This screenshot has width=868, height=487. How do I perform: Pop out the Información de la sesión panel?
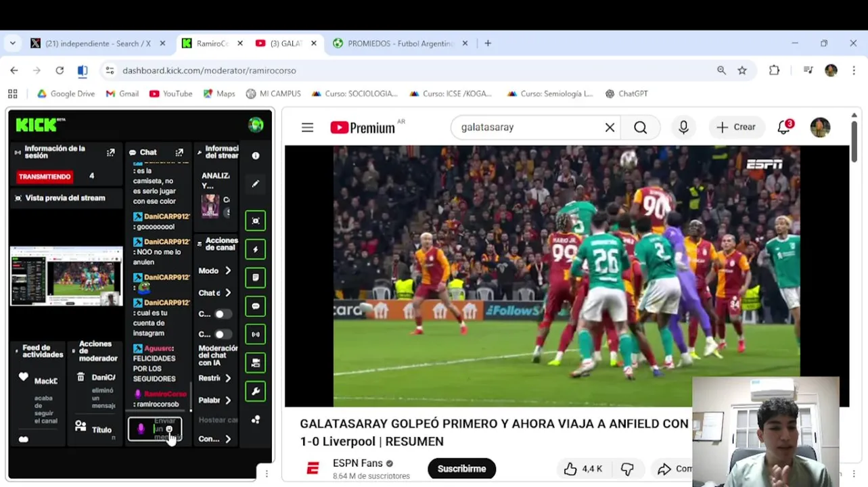(110, 153)
